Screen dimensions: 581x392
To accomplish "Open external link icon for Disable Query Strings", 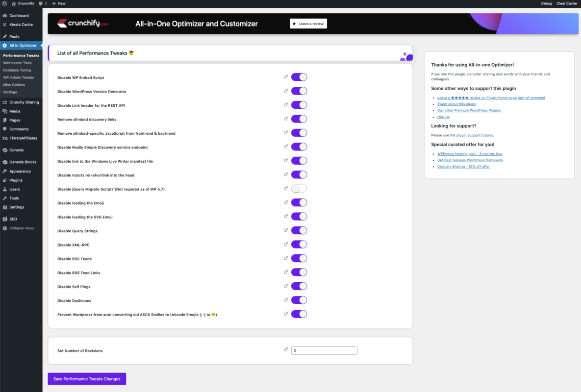I will tap(286, 230).
